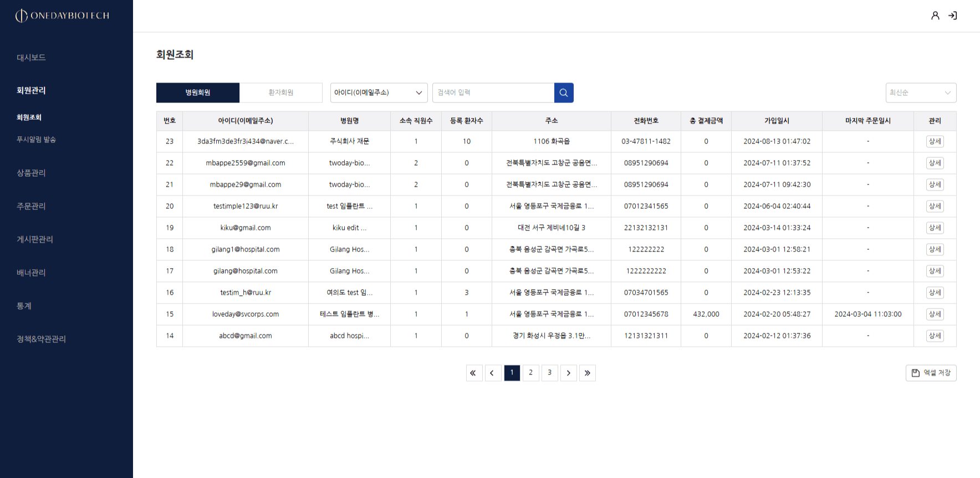Open 배너관리 in the sidebar

click(x=31, y=273)
